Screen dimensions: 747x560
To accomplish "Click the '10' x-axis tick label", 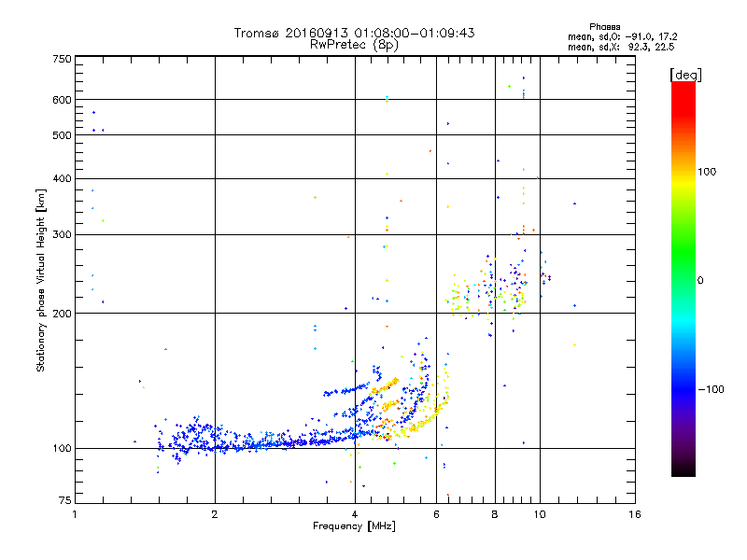I will click(x=540, y=514).
